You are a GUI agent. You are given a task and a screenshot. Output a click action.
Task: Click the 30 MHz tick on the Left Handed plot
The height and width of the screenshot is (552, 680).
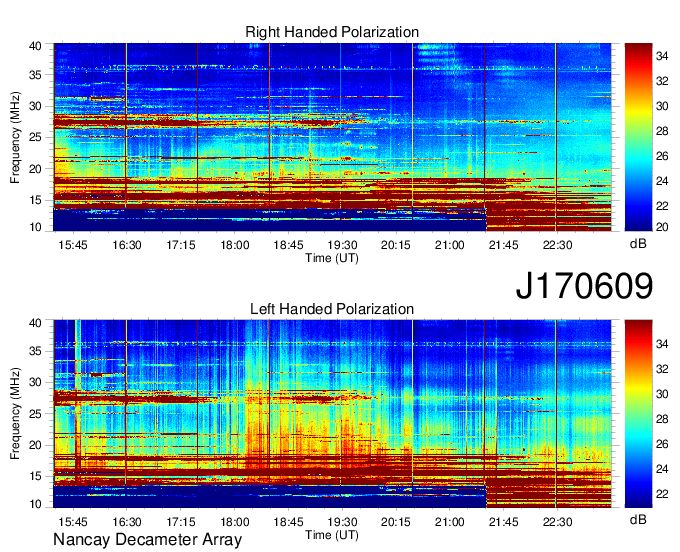pos(35,382)
